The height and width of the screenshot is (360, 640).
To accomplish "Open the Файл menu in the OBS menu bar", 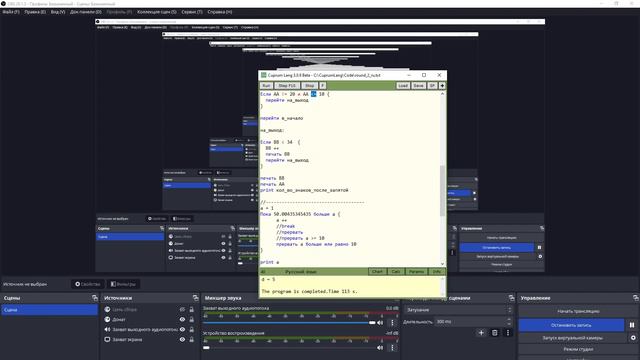I will coord(11,12).
